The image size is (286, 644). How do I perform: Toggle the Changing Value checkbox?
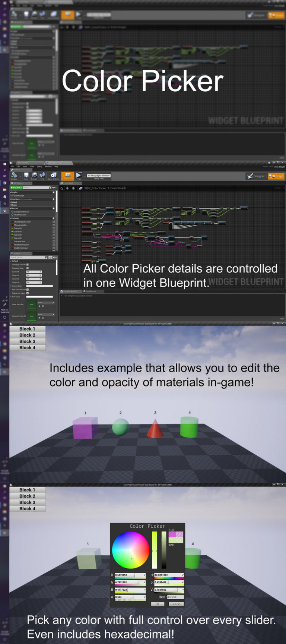pyautogui.click(x=28, y=268)
